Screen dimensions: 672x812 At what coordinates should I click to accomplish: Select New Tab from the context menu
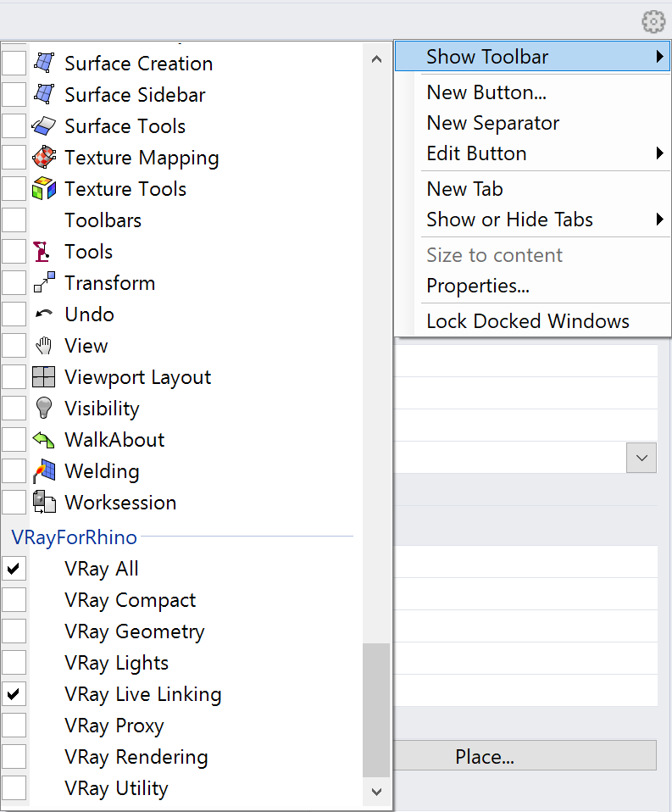tap(464, 189)
